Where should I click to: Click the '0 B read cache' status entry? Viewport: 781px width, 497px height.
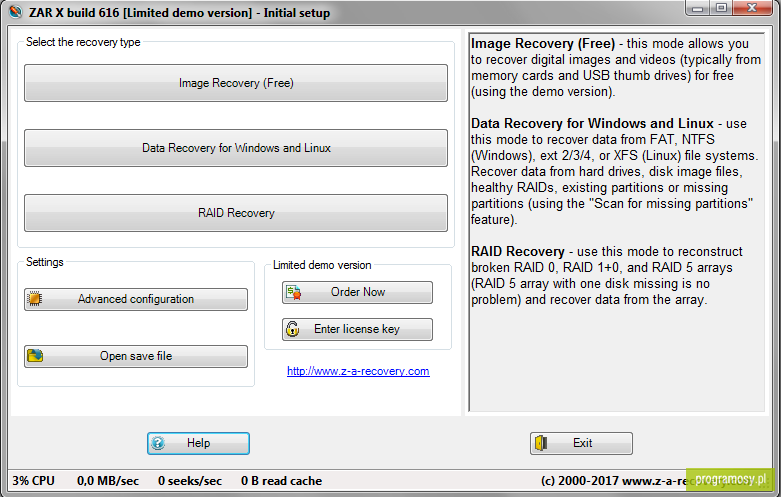click(x=281, y=481)
